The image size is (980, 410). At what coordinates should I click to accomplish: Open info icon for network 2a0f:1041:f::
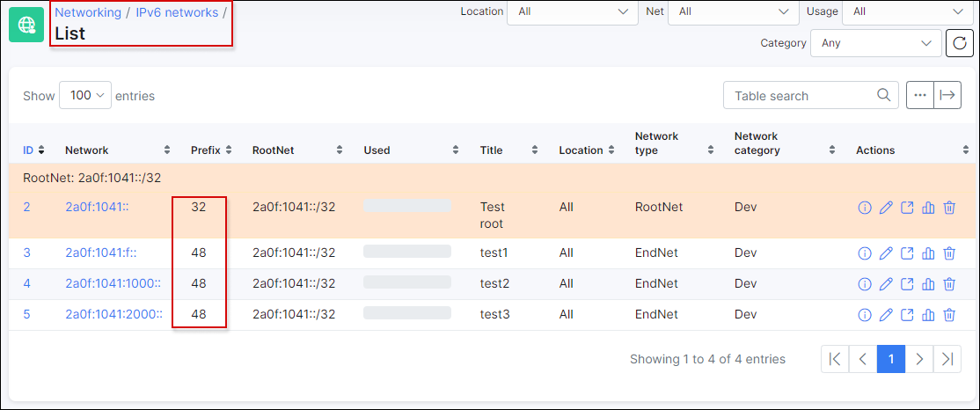click(x=865, y=253)
